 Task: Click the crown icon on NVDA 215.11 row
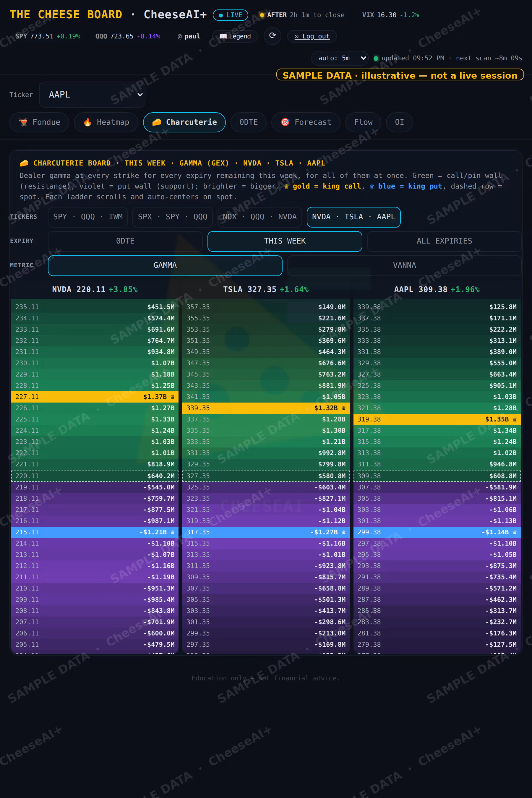click(x=172, y=532)
